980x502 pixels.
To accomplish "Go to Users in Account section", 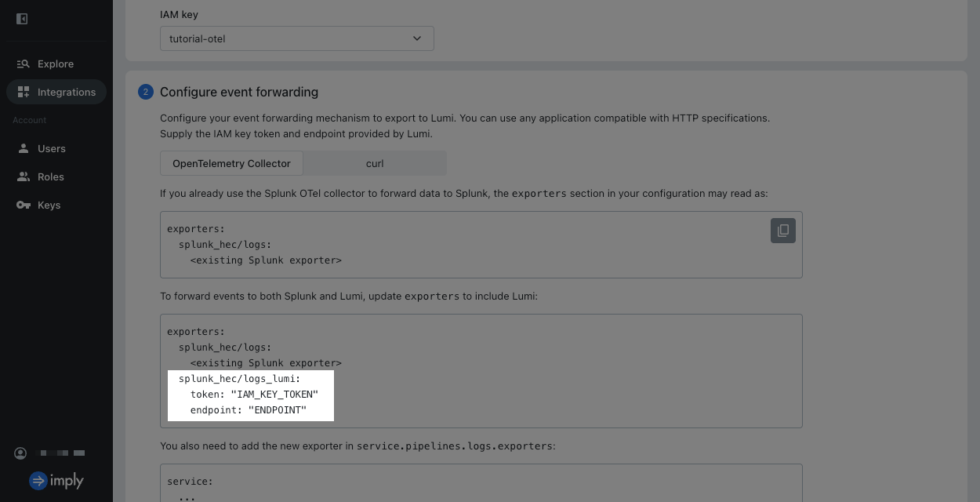I will (56, 148).
